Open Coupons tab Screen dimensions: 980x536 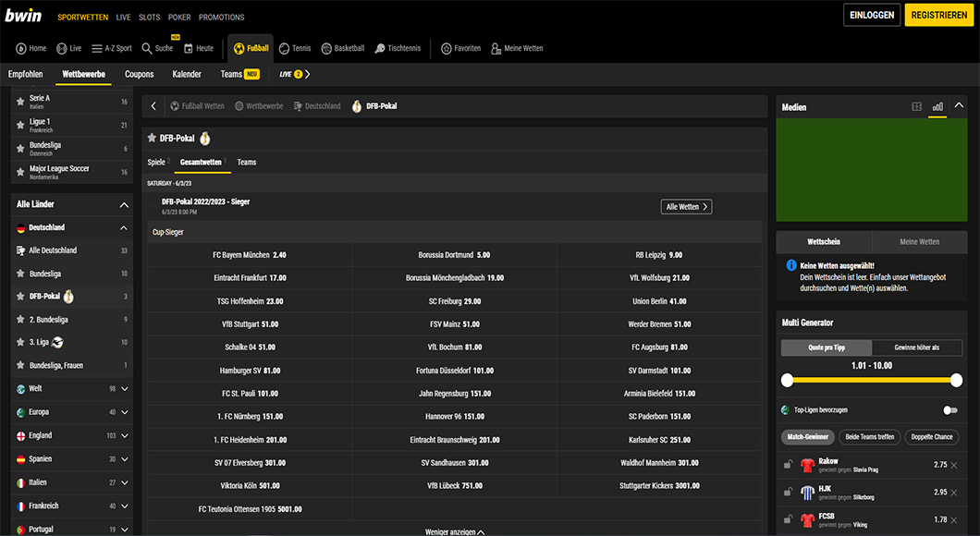tap(140, 74)
